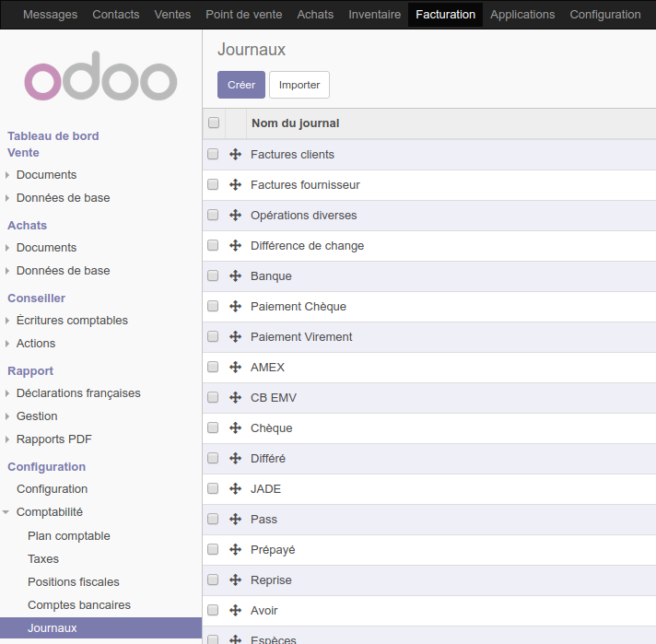Switch to the Point de vente menu
656x644 pixels.
coord(244,15)
